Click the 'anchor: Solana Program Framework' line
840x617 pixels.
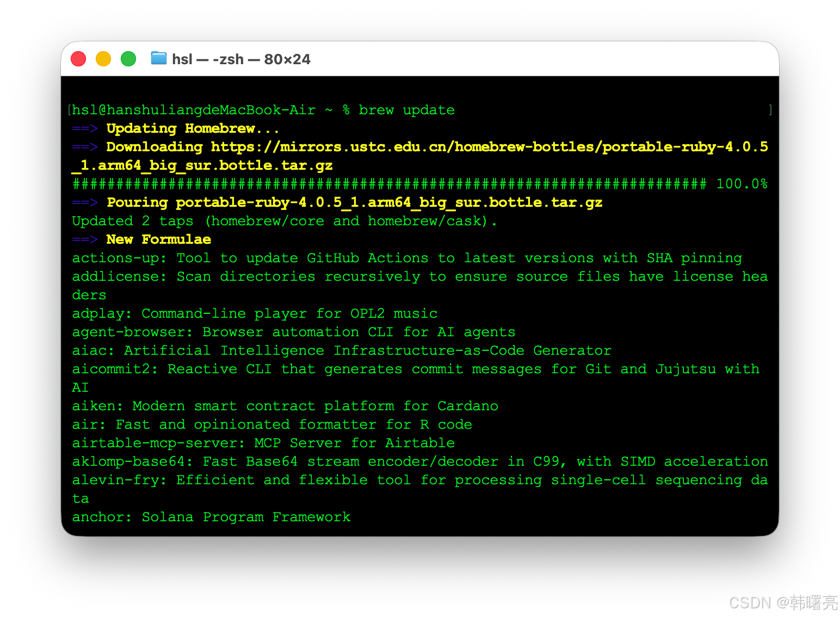point(211,517)
